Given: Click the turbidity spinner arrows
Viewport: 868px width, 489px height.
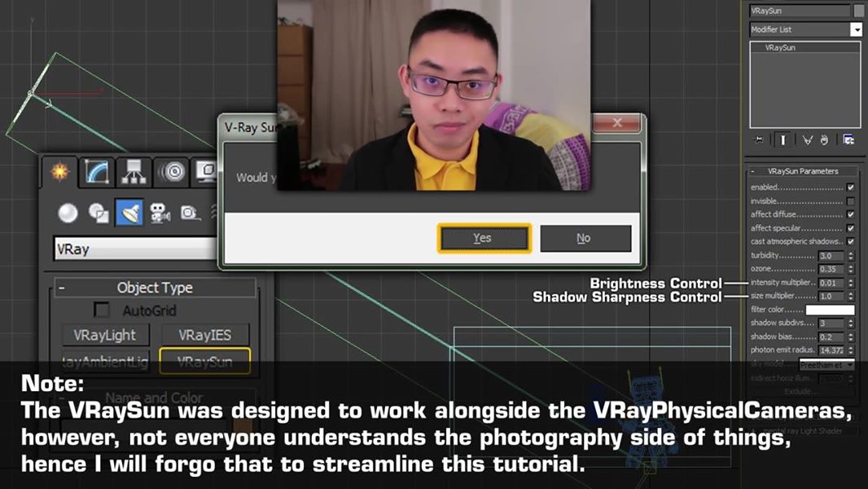Looking at the screenshot, I should click(851, 256).
